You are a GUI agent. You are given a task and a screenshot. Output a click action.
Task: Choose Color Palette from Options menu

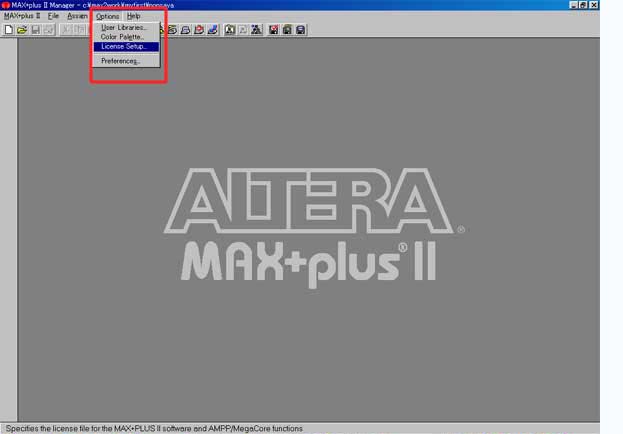pyautogui.click(x=126, y=37)
